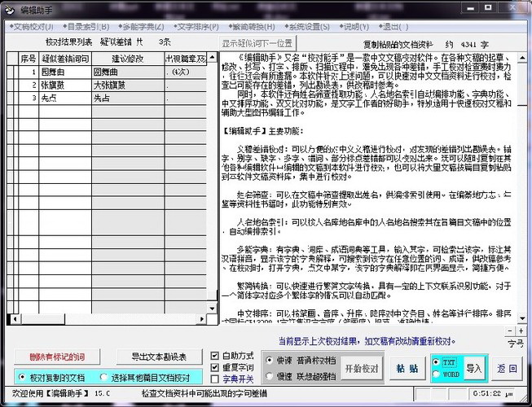The image size is (532, 407).
Task: Select the 先占 suggested correction cell
Action: pos(128,98)
